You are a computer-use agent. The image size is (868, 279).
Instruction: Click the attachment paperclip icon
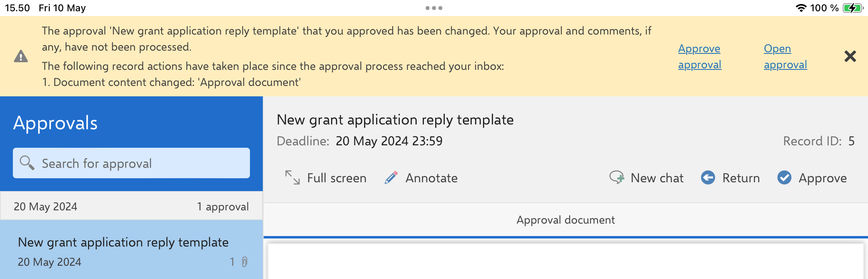coord(244,262)
